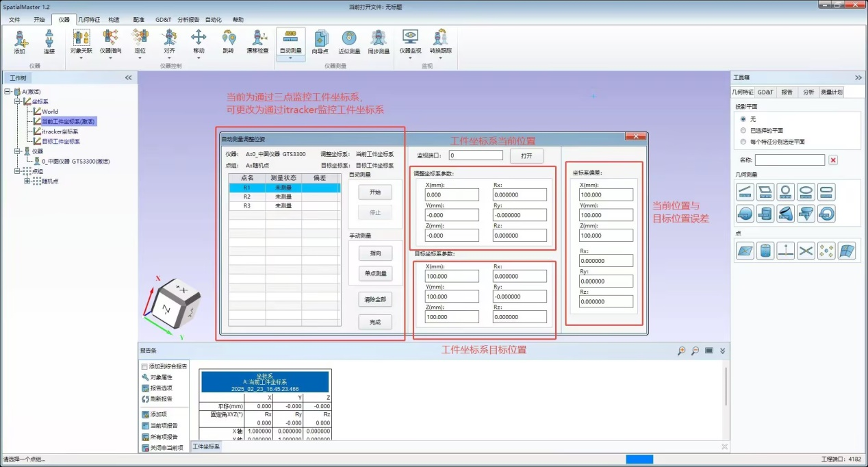Open the GD&T tab in toolbox
Viewport: 868px width, 467px height.
[x=765, y=92]
